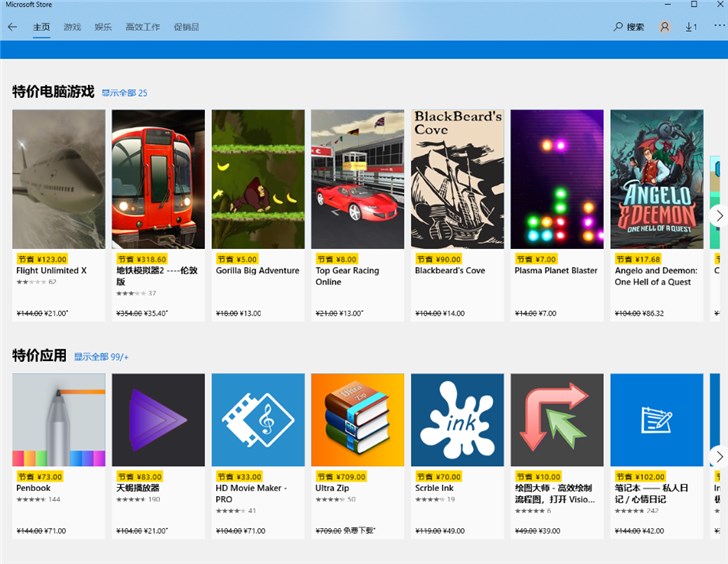Image resolution: width=728 pixels, height=564 pixels.
Task: Open the user account avatar
Action: click(664, 27)
